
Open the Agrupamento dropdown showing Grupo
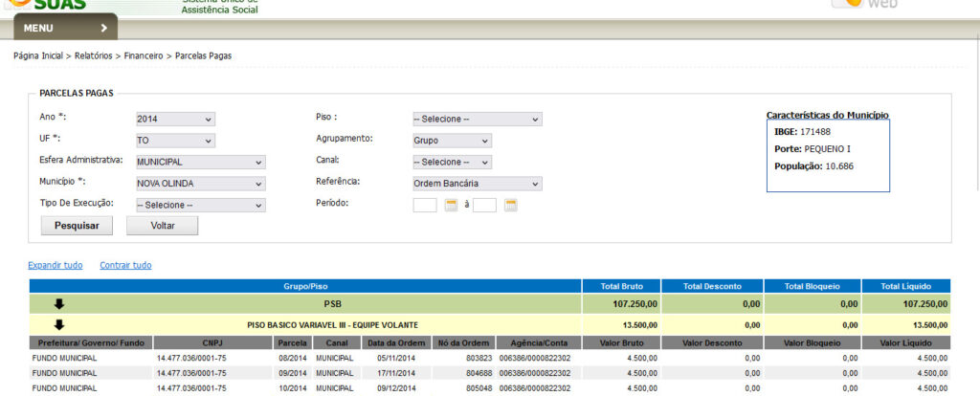coord(452,141)
